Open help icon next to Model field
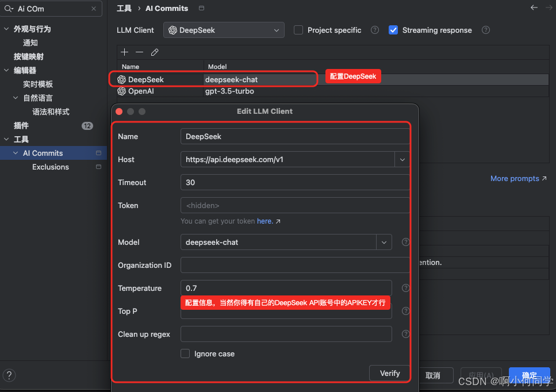The image size is (556, 392). pos(406,242)
